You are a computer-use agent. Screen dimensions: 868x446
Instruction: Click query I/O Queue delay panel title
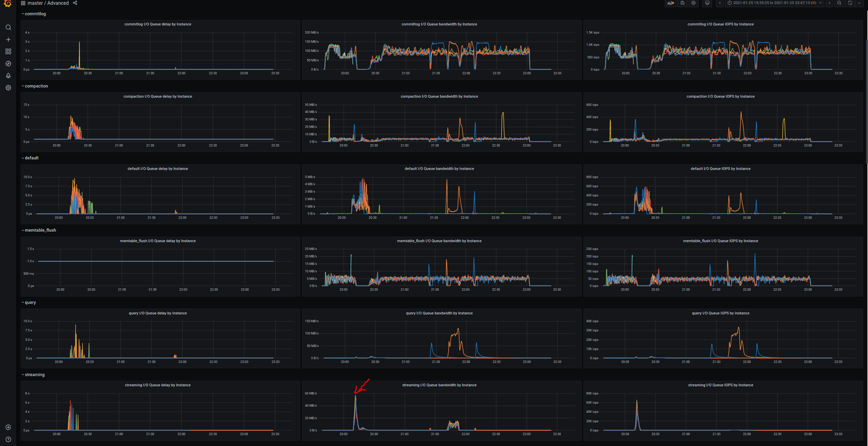click(158, 313)
